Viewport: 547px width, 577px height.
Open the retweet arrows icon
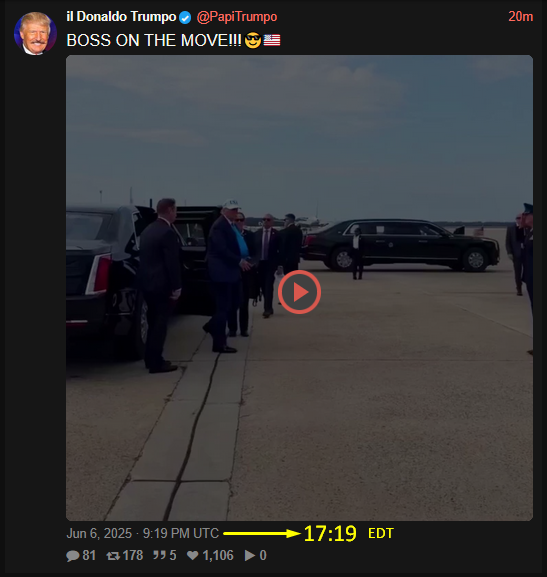(x=113, y=556)
